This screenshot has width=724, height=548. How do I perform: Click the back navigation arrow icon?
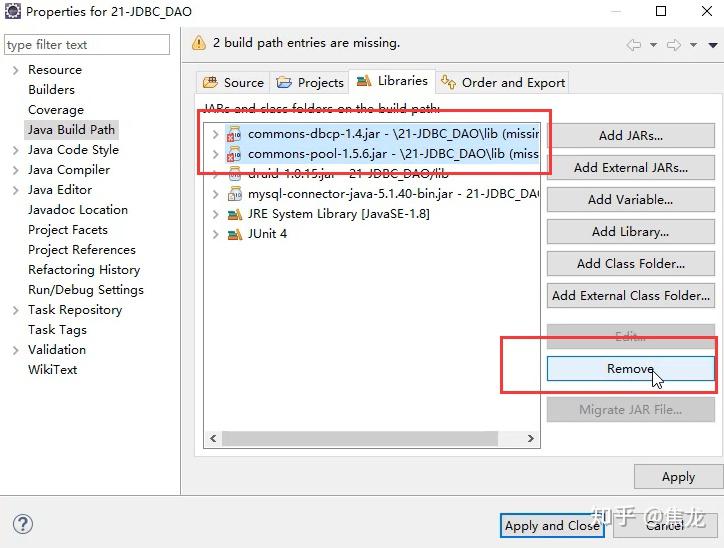click(x=634, y=45)
